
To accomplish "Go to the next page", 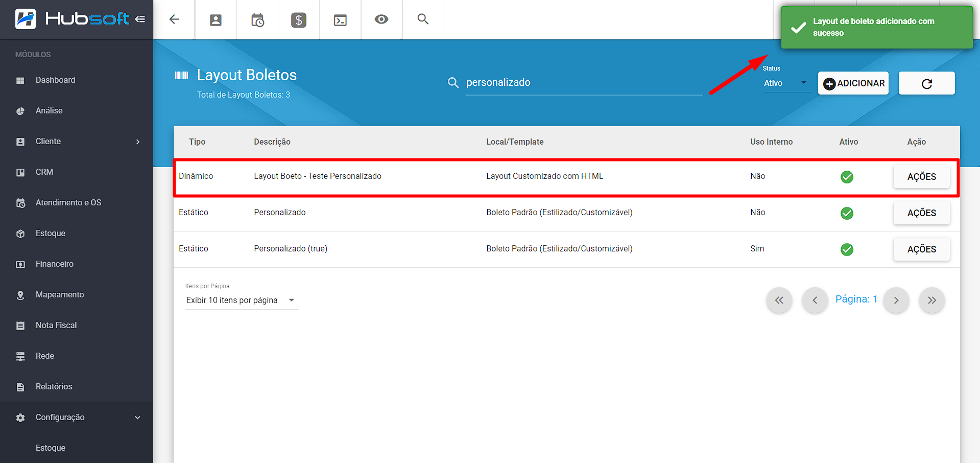I will point(896,300).
